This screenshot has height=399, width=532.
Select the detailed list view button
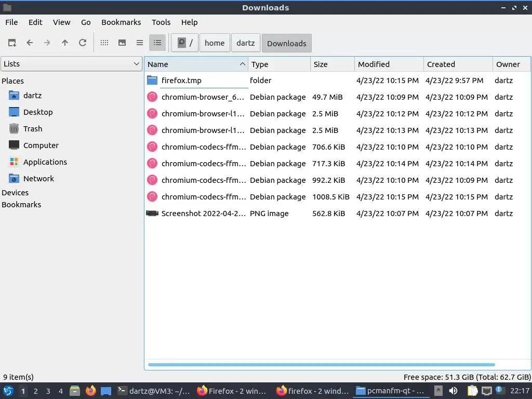pyautogui.click(x=157, y=43)
